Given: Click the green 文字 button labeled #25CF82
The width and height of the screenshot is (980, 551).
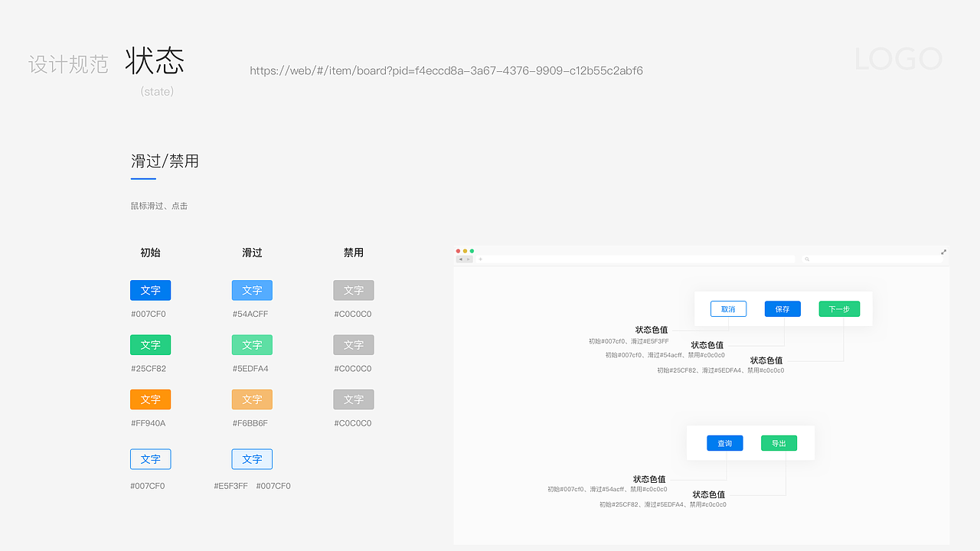Looking at the screenshot, I should [150, 344].
